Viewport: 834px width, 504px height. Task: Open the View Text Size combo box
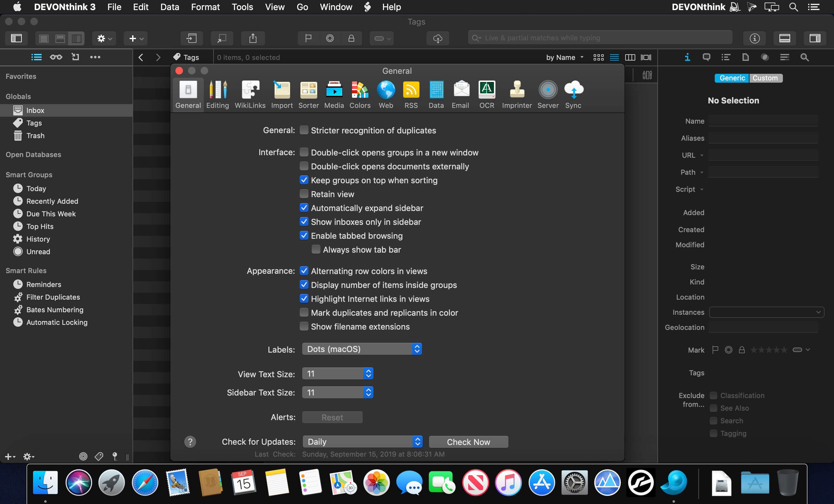(338, 373)
